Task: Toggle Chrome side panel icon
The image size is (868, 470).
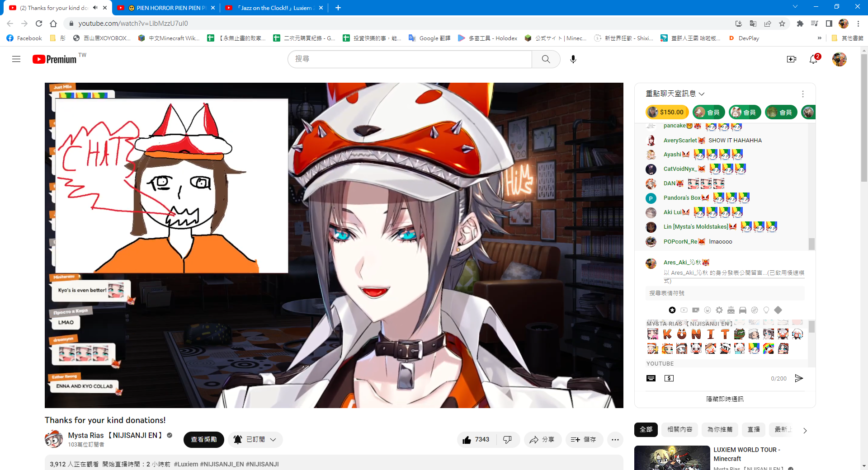Action: [x=829, y=23]
